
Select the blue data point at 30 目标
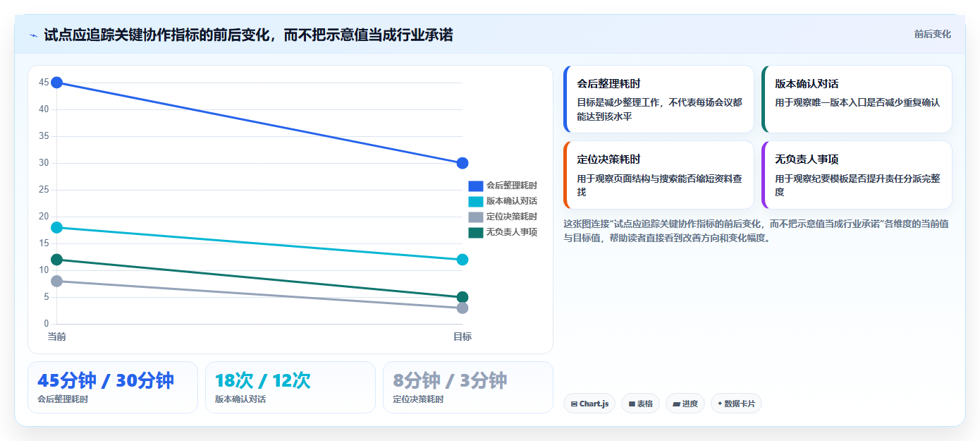pyautogui.click(x=463, y=163)
